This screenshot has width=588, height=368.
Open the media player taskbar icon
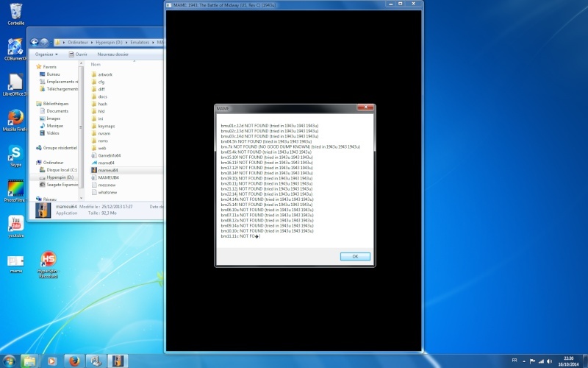tap(51, 361)
